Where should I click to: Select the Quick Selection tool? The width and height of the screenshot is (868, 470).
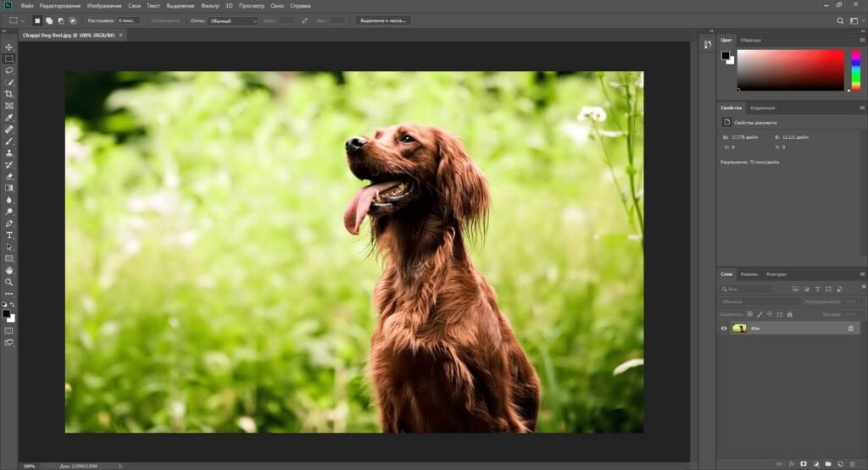[x=8, y=82]
